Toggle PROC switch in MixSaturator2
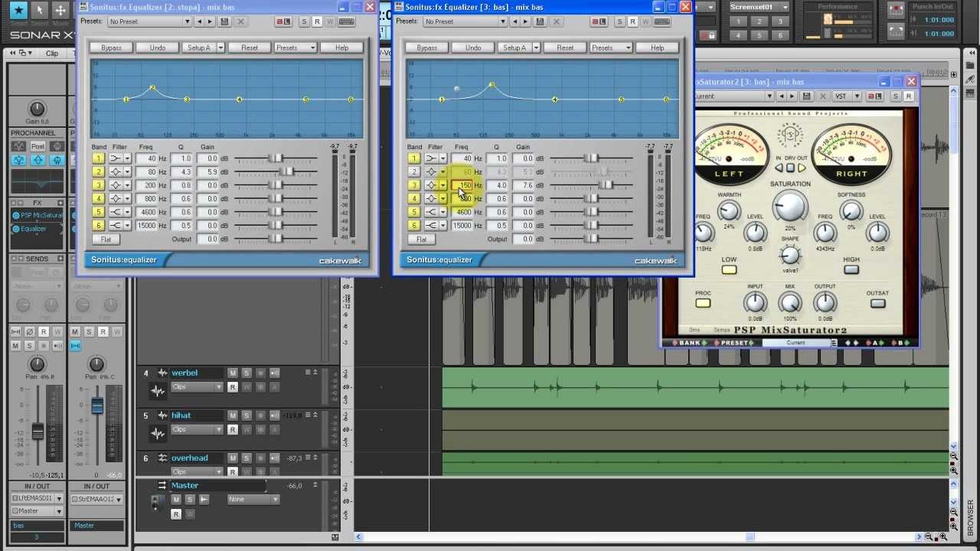The image size is (980, 551). (x=703, y=303)
